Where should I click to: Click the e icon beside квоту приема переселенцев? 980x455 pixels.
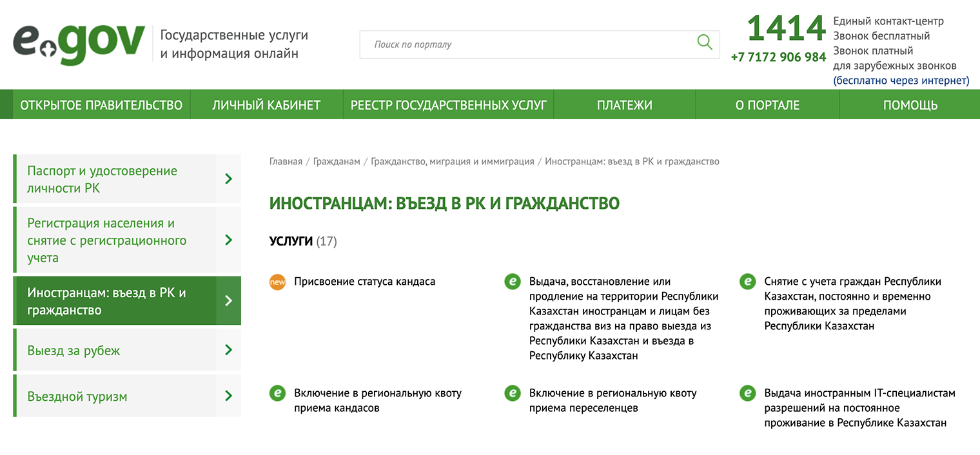pos(513,393)
